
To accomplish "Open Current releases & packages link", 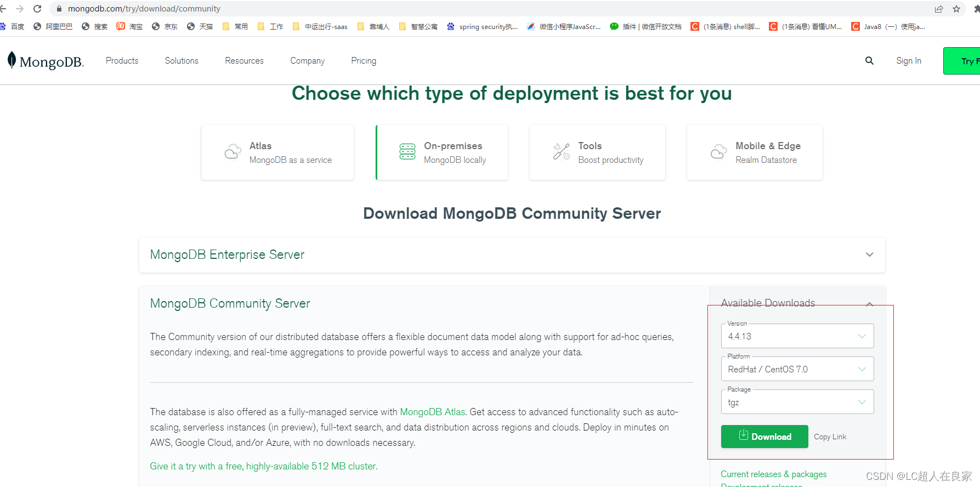I will [x=773, y=474].
